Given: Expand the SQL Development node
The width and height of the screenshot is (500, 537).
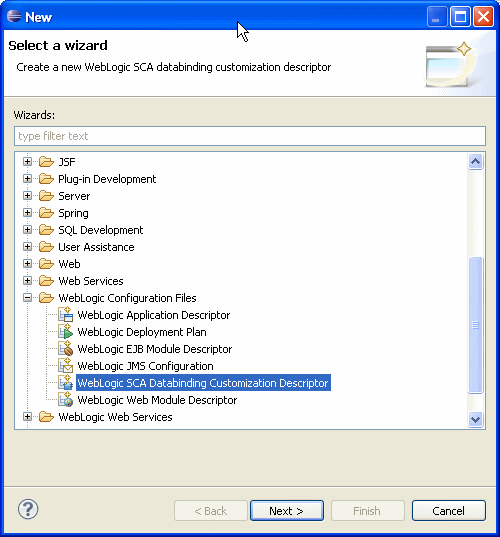Looking at the screenshot, I should tap(27, 229).
